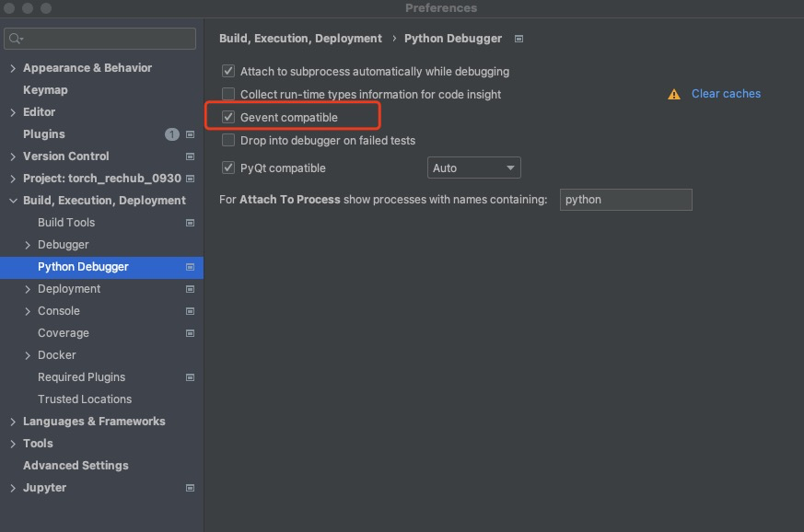Expand the Console subsection
Screen dimensions: 804x532
(x=28, y=311)
